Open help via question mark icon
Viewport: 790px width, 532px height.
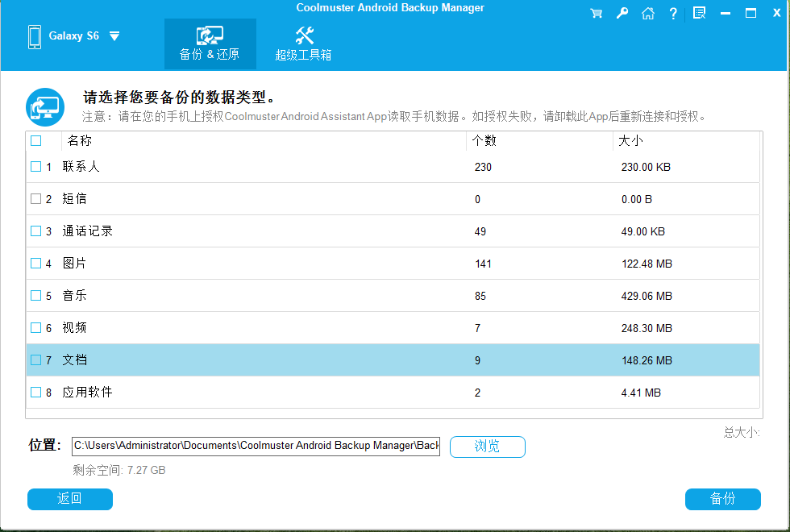click(673, 13)
